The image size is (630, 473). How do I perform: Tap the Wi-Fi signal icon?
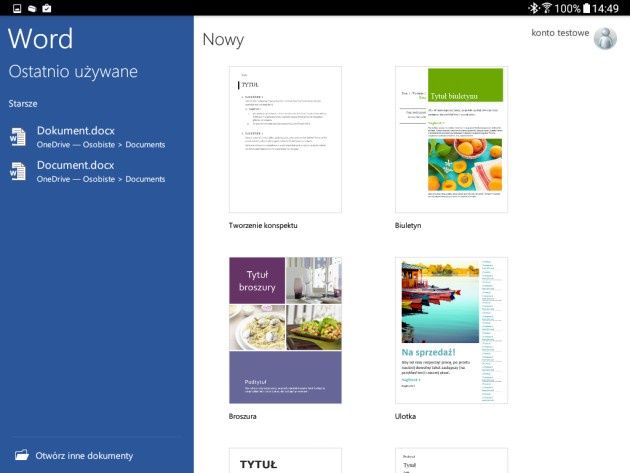coord(546,8)
